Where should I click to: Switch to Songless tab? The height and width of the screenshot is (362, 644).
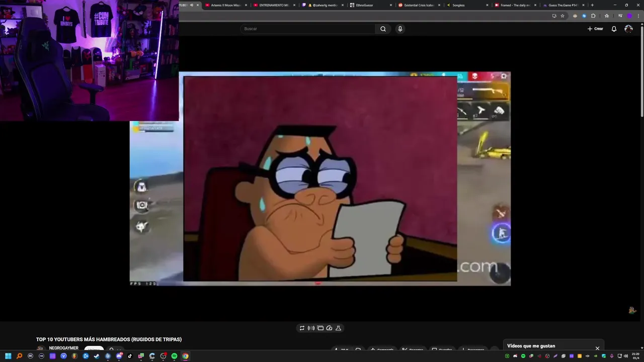(x=468, y=5)
